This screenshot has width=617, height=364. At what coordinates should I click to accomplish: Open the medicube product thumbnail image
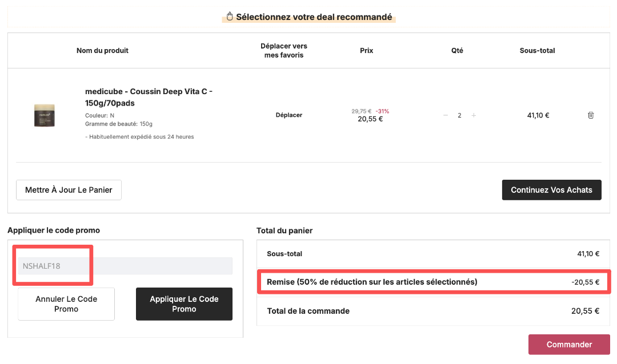(x=45, y=115)
